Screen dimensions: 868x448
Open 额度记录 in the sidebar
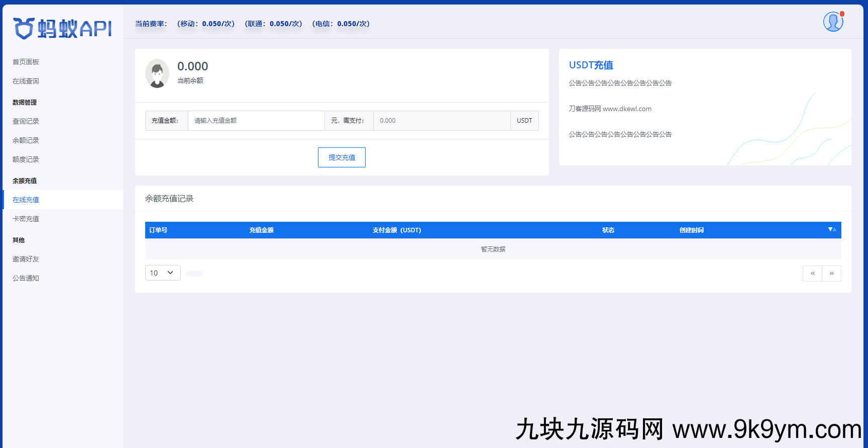click(26, 159)
